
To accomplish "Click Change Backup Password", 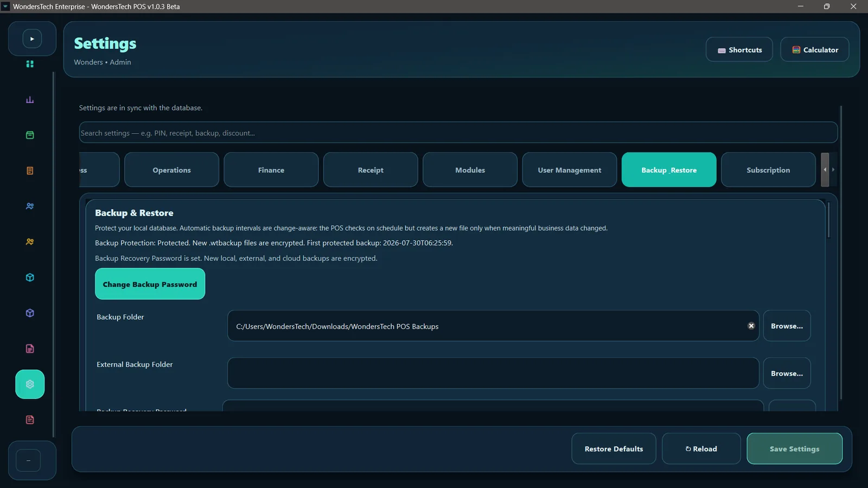I will (150, 284).
